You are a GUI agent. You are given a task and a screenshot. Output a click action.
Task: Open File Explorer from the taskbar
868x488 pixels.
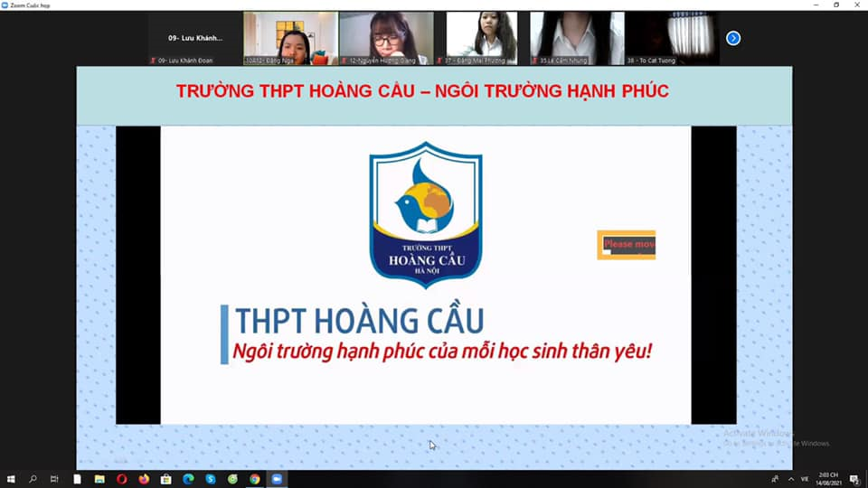point(99,478)
